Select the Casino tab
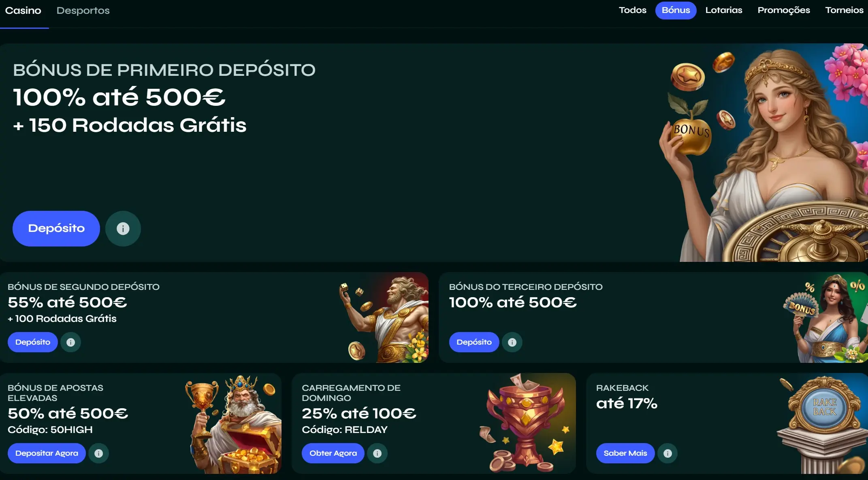The image size is (868, 480). point(23,11)
